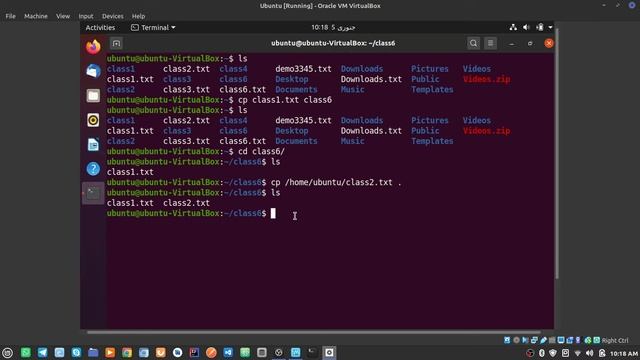The height and width of the screenshot is (360, 640).
Task: Click the Bluetooth icon in host tray
Action: pyautogui.click(x=542, y=353)
